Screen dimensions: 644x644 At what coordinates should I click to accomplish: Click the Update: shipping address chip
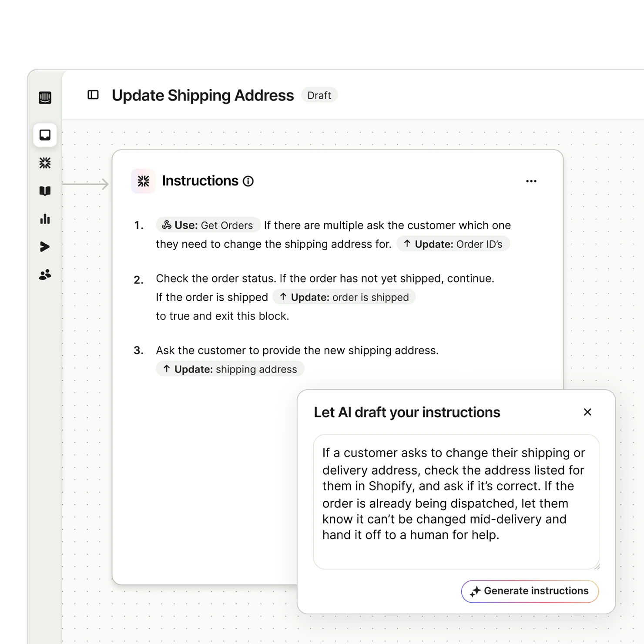[x=230, y=369]
